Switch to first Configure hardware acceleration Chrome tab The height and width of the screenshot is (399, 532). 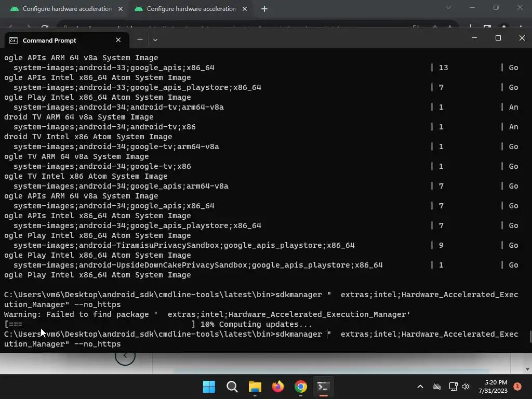[x=67, y=9]
